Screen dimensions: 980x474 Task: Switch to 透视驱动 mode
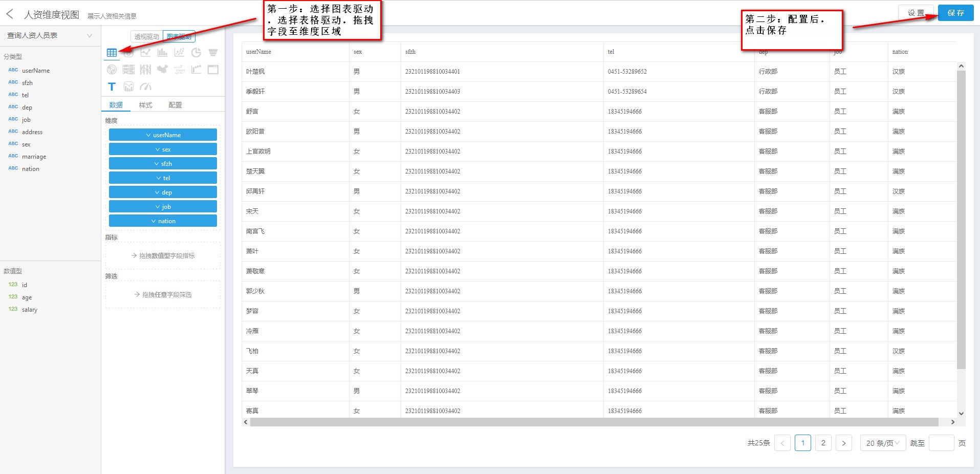(x=147, y=36)
